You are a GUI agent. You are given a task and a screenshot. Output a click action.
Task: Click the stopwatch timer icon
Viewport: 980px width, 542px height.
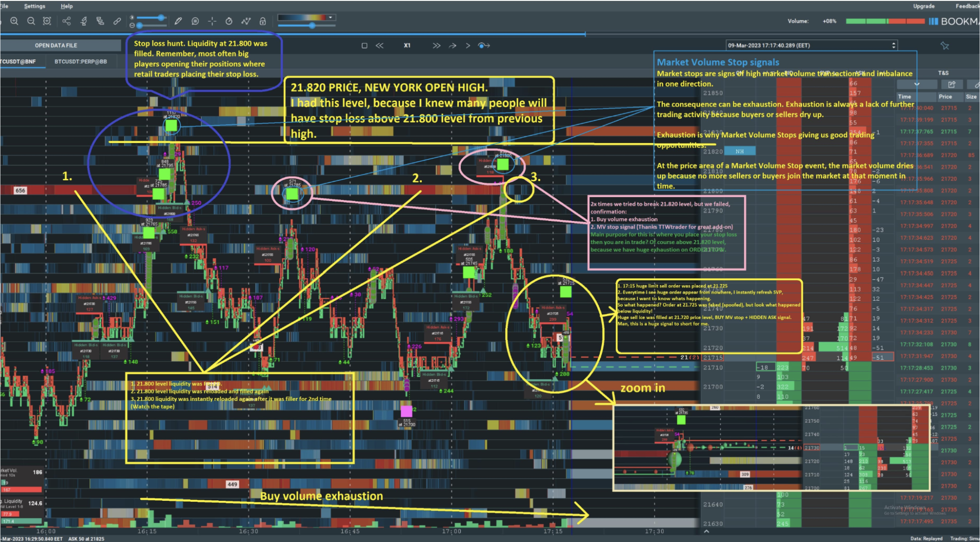coord(228,21)
